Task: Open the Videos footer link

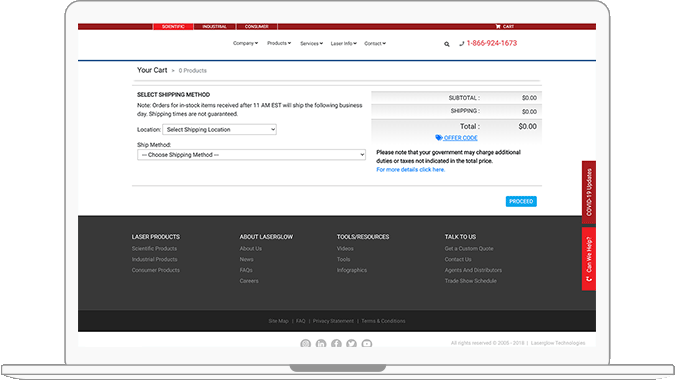Action: [345, 249]
